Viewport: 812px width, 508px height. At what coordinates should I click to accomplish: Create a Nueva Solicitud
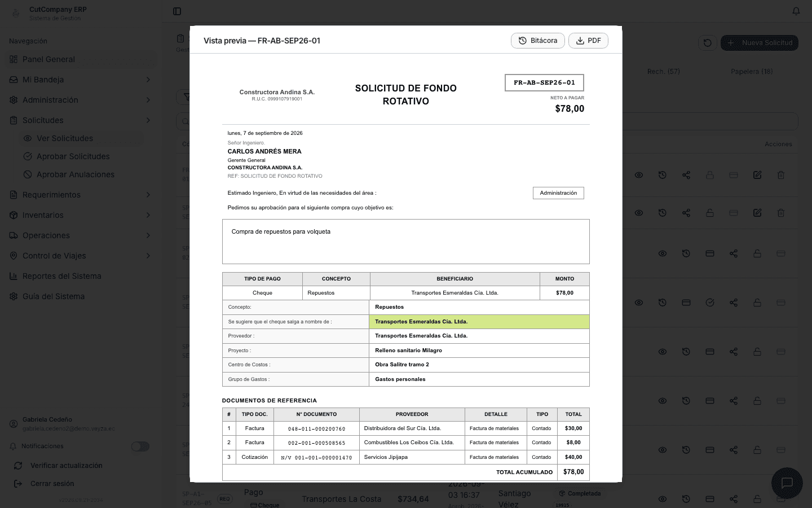click(x=759, y=43)
